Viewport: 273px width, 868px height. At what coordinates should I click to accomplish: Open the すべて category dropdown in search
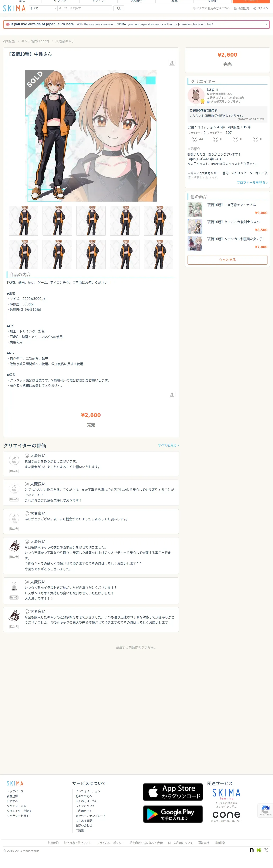(43, 8)
